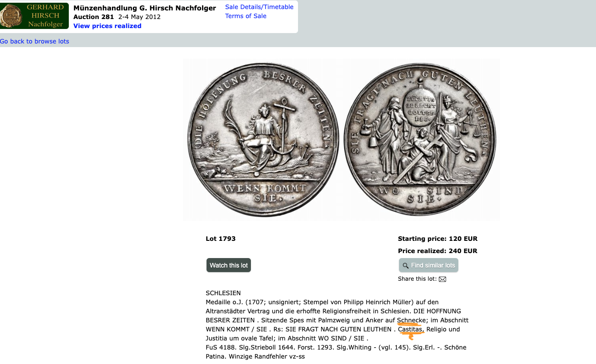Click the Price realized: 240 EUR text
The height and width of the screenshot is (364, 596).
[x=437, y=251]
